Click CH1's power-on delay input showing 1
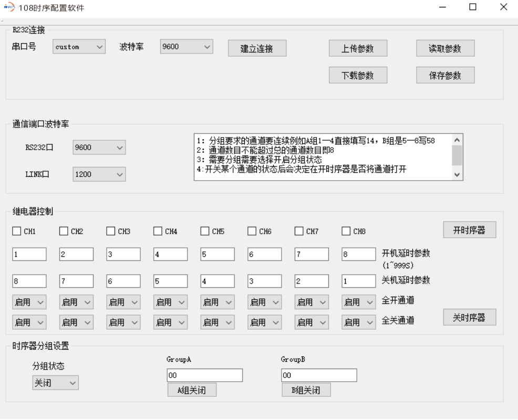 tap(29, 254)
